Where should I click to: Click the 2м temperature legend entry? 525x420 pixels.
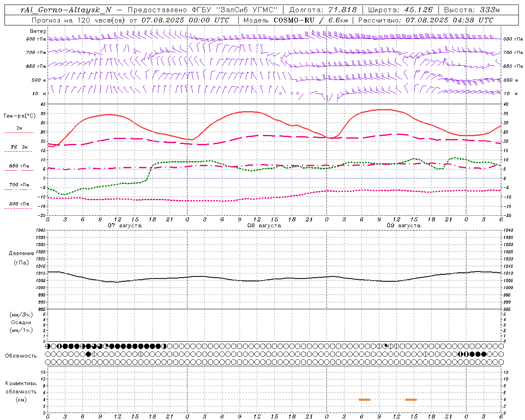pyautogui.click(x=19, y=128)
